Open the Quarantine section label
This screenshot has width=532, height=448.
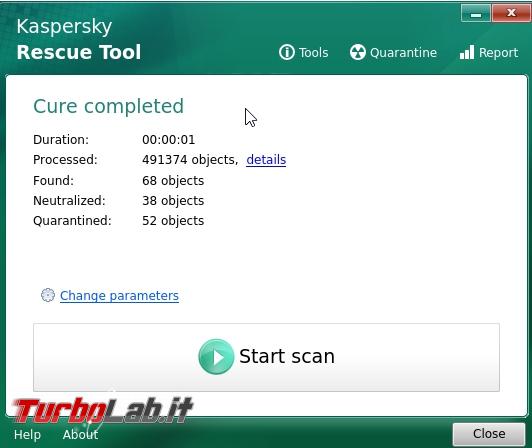(403, 53)
